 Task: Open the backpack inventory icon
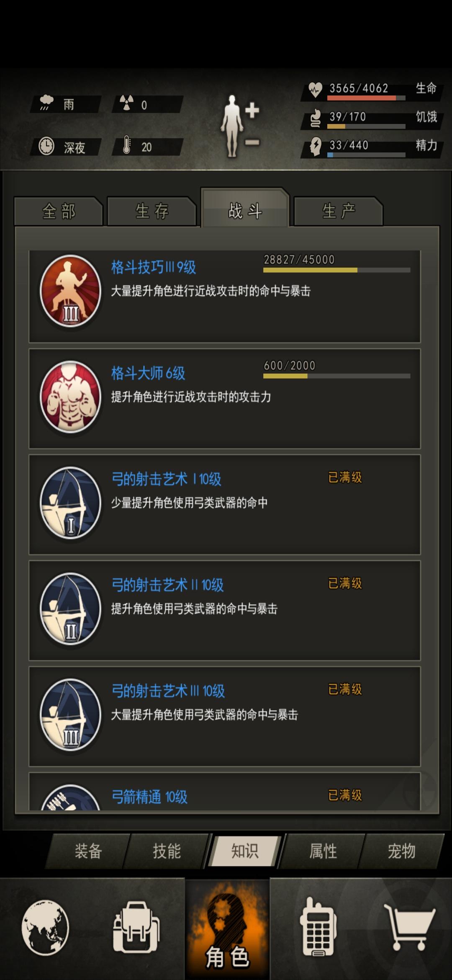tap(136, 927)
